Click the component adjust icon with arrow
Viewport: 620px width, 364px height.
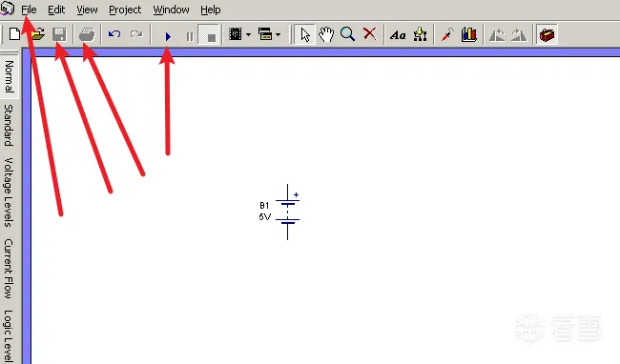[x=420, y=34]
